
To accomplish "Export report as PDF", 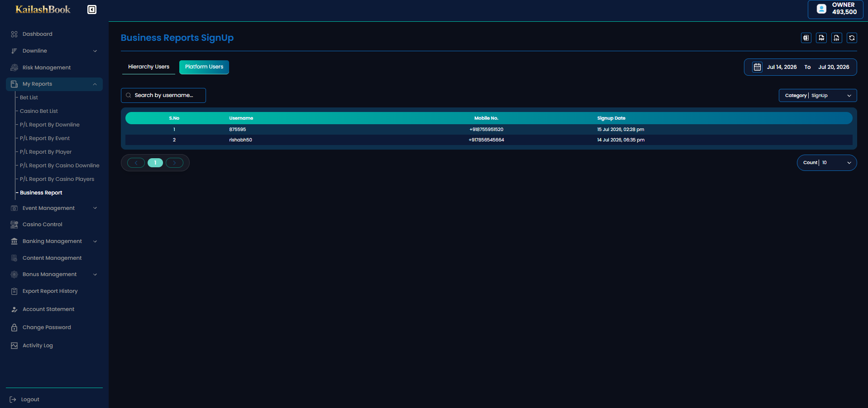I will (x=821, y=38).
